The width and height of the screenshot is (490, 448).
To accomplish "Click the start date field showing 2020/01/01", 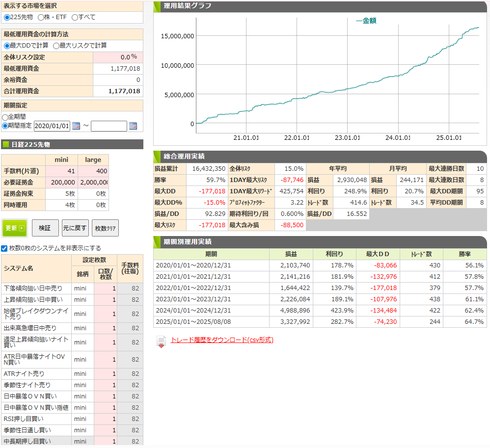I will (x=52, y=126).
